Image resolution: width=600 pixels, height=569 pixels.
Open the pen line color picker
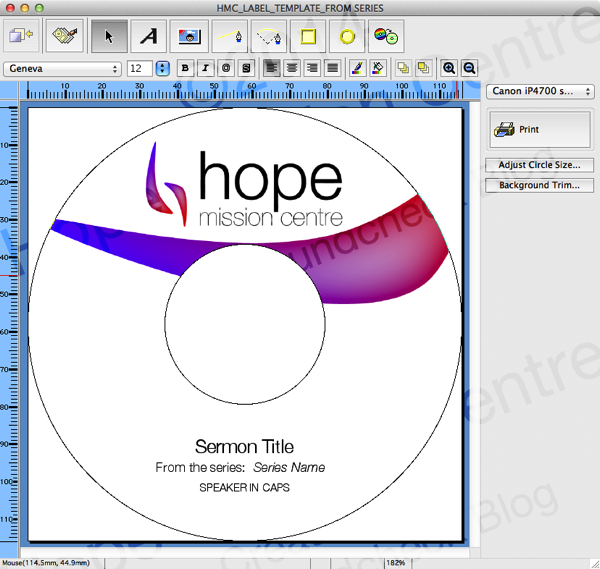coord(357,68)
